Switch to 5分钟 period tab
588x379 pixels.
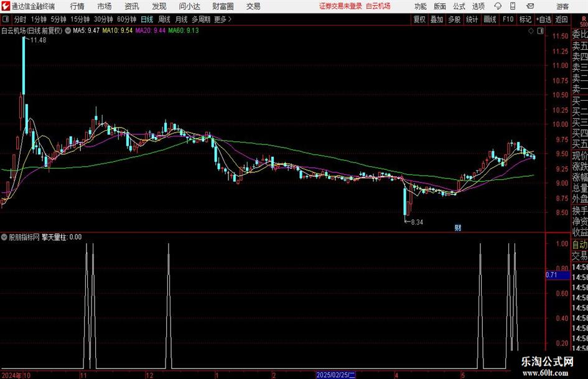(58, 19)
